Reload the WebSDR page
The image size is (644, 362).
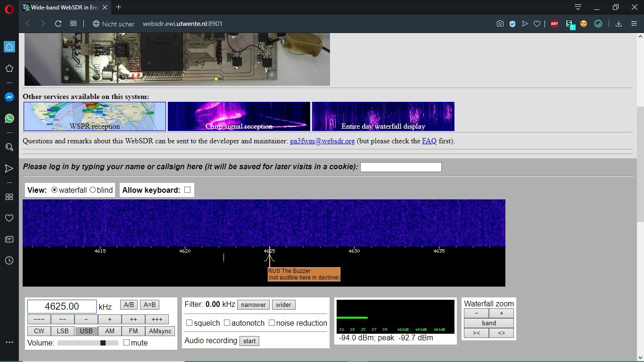pos(58,24)
